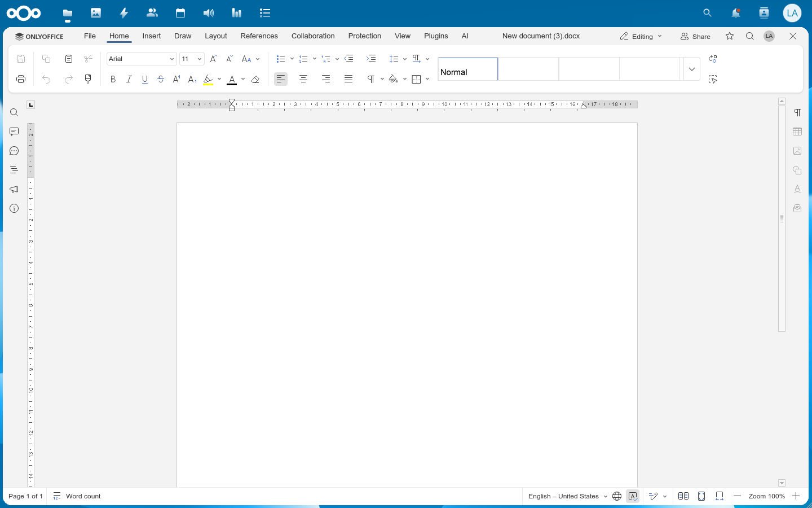The image size is (812, 508).
Task: Open the Arial font name dropdown
Action: click(x=171, y=59)
